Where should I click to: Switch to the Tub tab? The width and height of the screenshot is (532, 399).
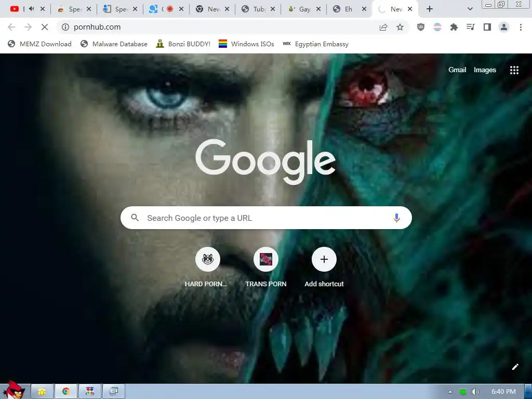pyautogui.click(x=255, y=9)
